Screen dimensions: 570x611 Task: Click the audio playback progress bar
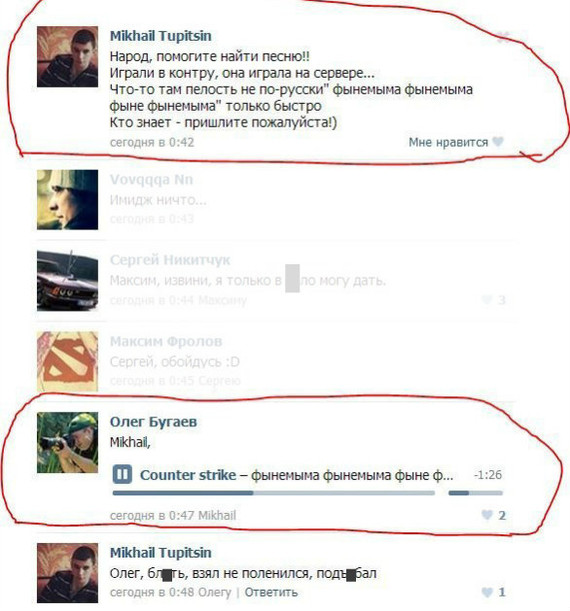tap(274, 493)
